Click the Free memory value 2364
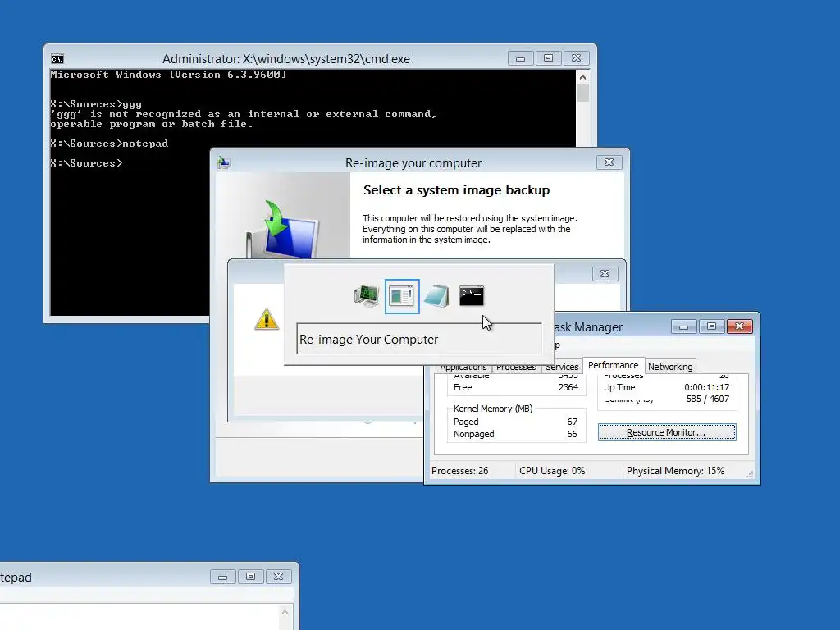The height and width of the screenshot is (630, 840). 568,387
